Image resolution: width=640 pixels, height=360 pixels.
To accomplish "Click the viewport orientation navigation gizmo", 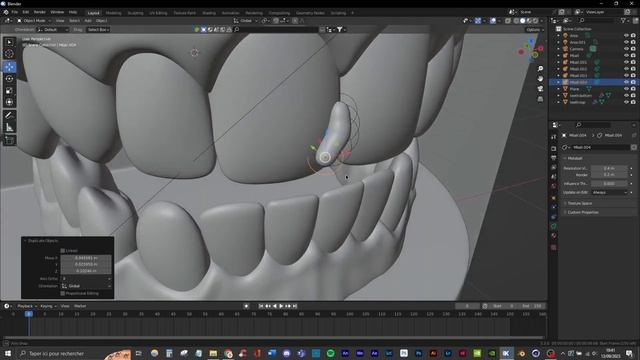I will 531,51.
